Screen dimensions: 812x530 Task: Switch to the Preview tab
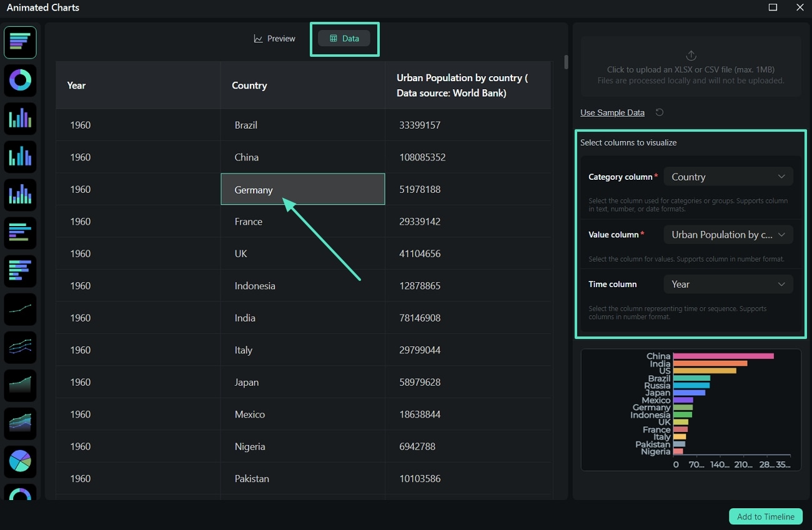coord(274,38)
